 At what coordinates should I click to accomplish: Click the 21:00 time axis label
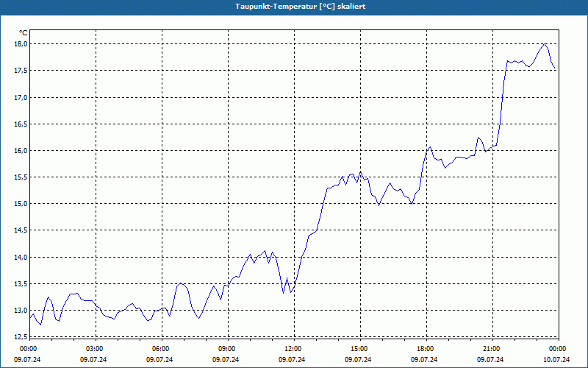492,349
